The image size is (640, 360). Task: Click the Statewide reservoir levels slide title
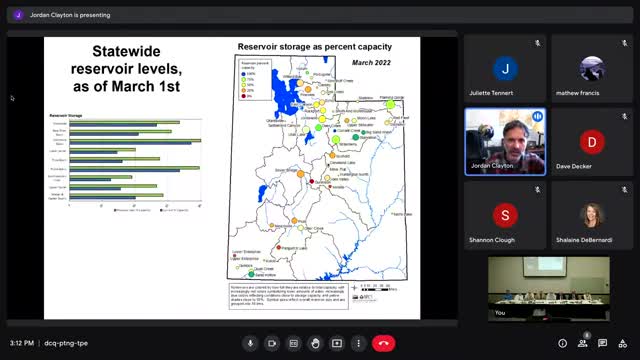pyautogui.click(x=127, y=69)
